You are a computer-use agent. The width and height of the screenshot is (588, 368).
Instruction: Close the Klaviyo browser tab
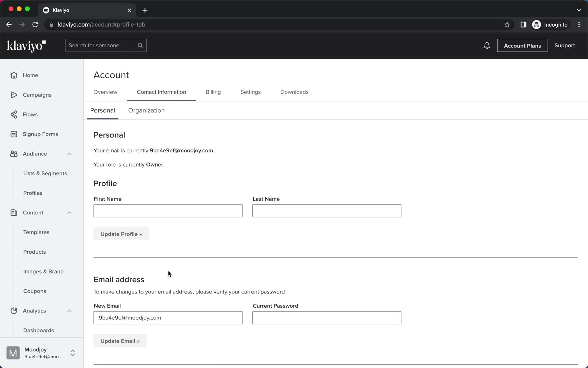[x=129, y=10]
